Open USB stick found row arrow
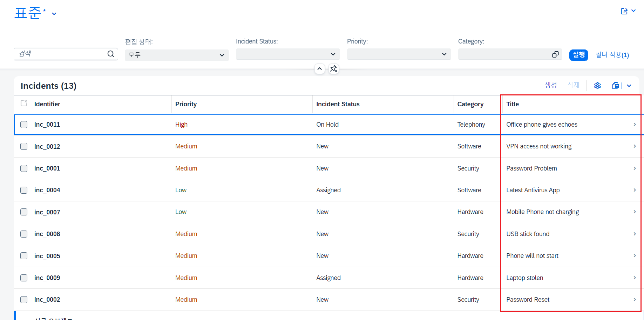Viewport: 644px width, 320px height. (635, 234)
